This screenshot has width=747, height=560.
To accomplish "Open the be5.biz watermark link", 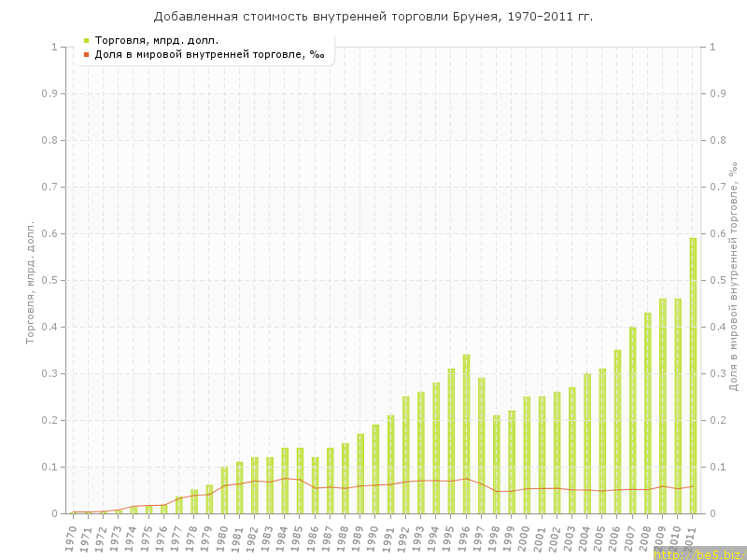I will point(698,553).
